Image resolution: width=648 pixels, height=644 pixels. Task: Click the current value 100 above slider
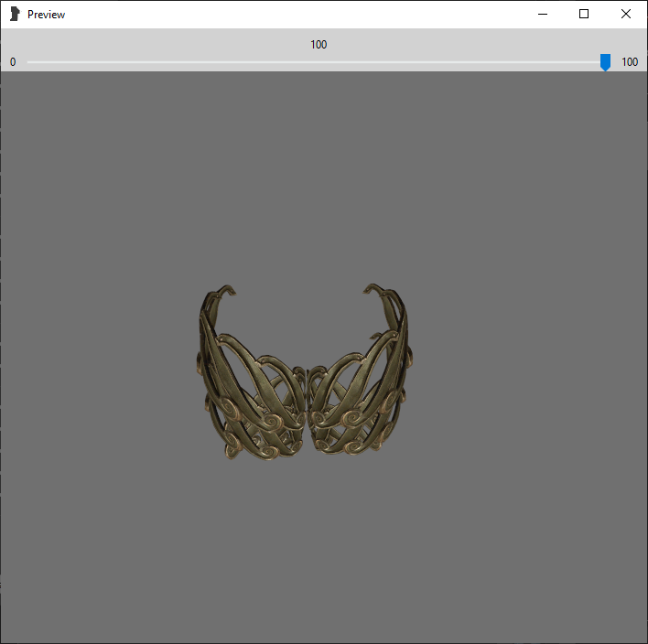[319, 45]
